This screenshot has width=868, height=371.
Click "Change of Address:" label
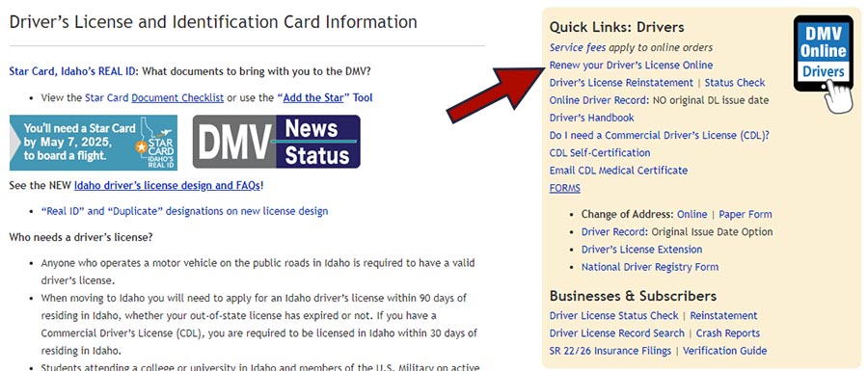point(627,214)
